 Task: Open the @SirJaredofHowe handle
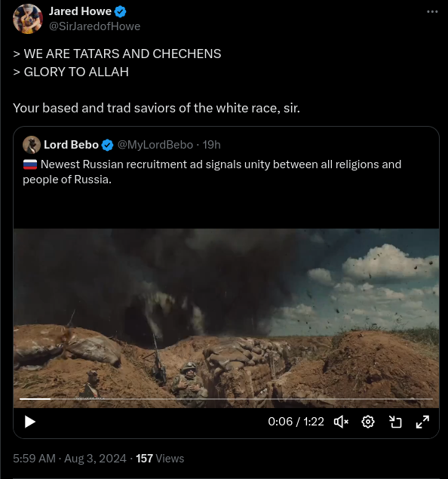click(x=95, y=26)
